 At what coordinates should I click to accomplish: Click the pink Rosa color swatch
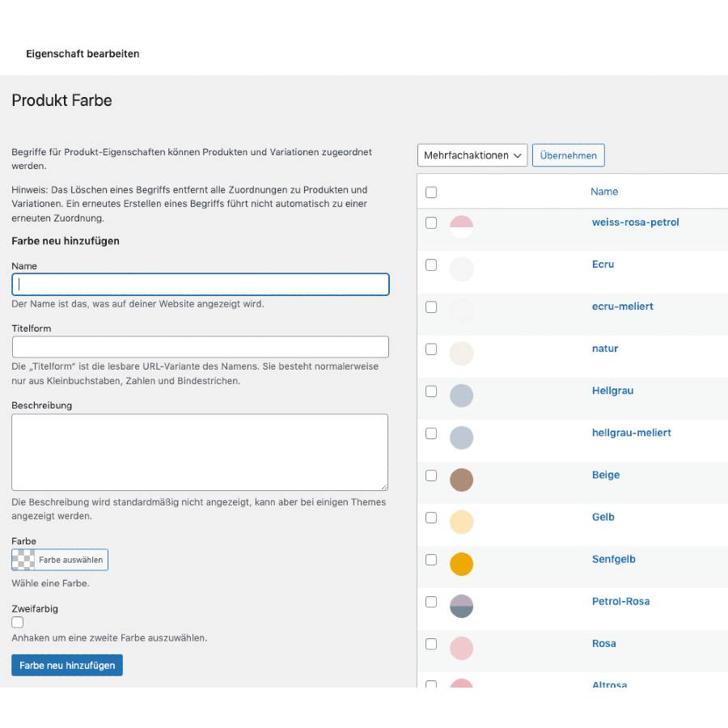pyautogui.click(x=462, y=649)
